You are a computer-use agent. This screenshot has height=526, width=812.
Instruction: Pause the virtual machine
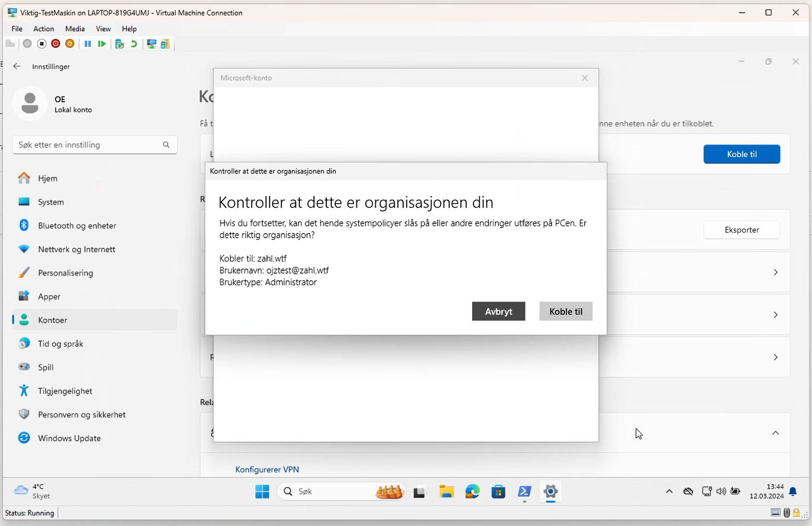click(x=88, y=44)
